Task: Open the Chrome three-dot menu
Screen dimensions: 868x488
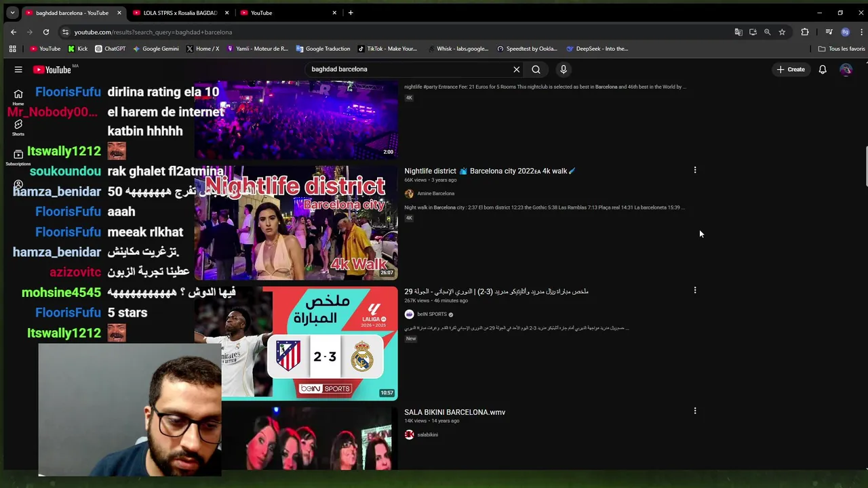Action: point(861,32)
